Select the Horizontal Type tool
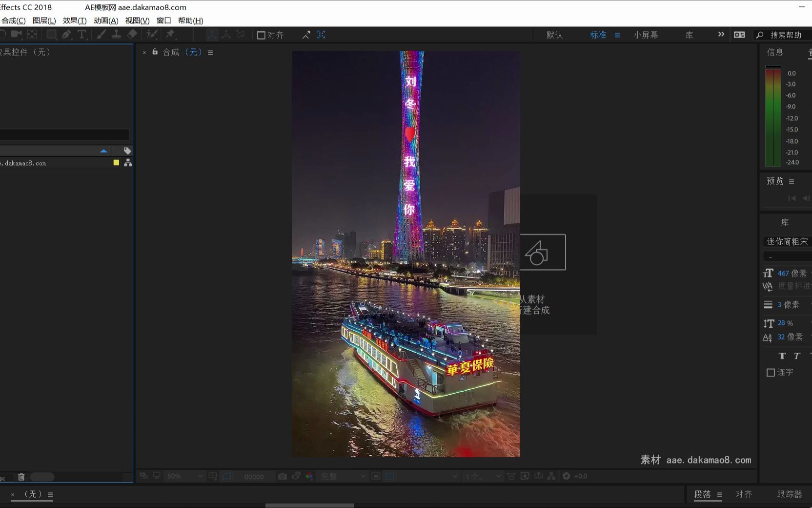 pyautogui.click(x=81, y=34)
